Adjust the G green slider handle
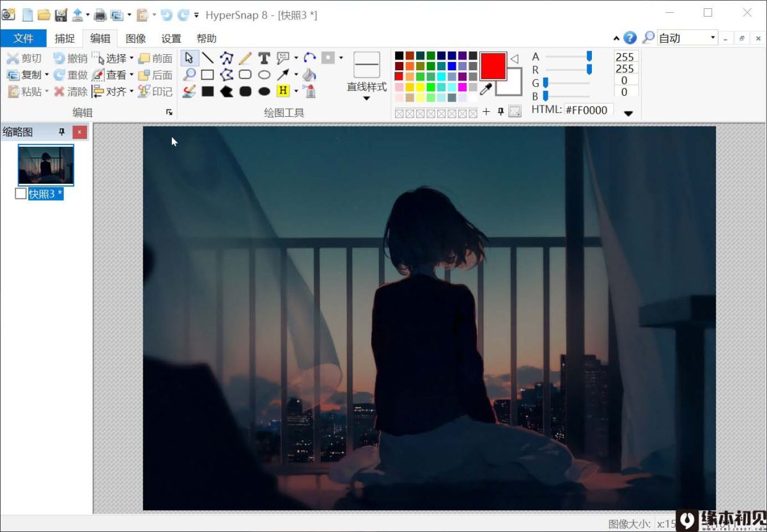 545,82
